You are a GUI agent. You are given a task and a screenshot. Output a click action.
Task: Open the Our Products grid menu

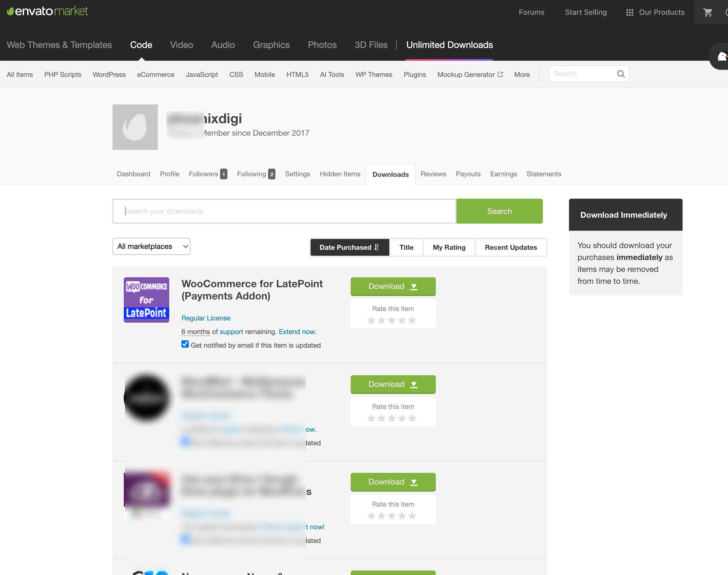click(x=630, y=12)
